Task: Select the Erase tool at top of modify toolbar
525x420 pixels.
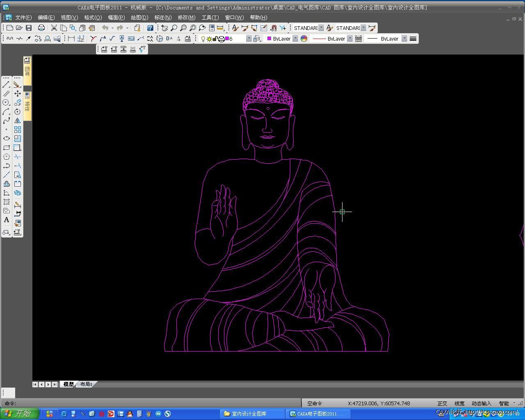Action: click(17, 85)
